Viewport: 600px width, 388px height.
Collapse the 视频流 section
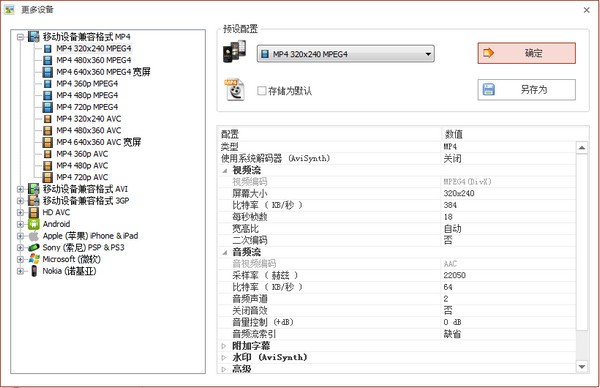(x=225, y=171)
